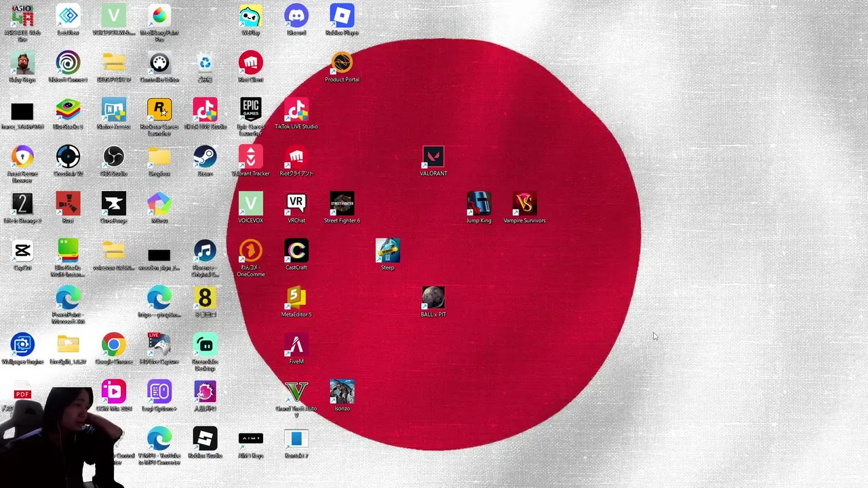This screenshot has width=868, height=488.
Task: Select the BlueStacks Multi-Instance icon
Action: click(x=68, y=251)
